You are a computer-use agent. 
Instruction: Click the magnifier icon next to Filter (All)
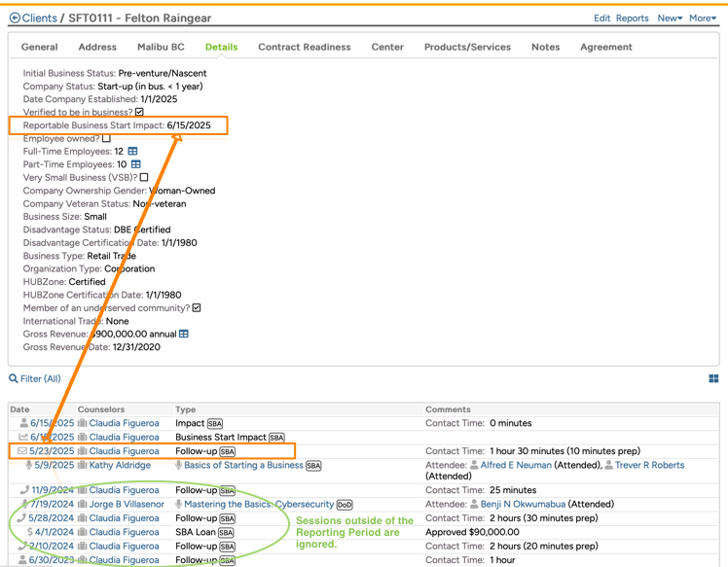(14, 378)
